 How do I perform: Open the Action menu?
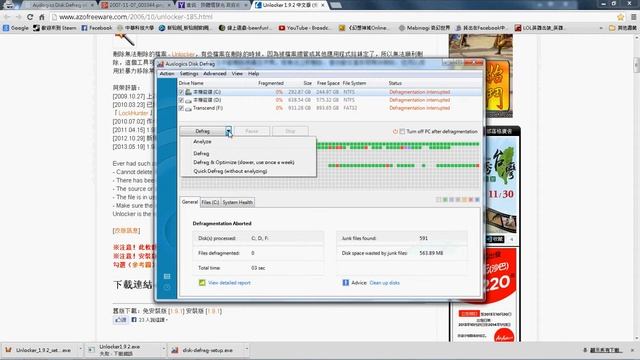pyautogui.click(x=167, y=74)
